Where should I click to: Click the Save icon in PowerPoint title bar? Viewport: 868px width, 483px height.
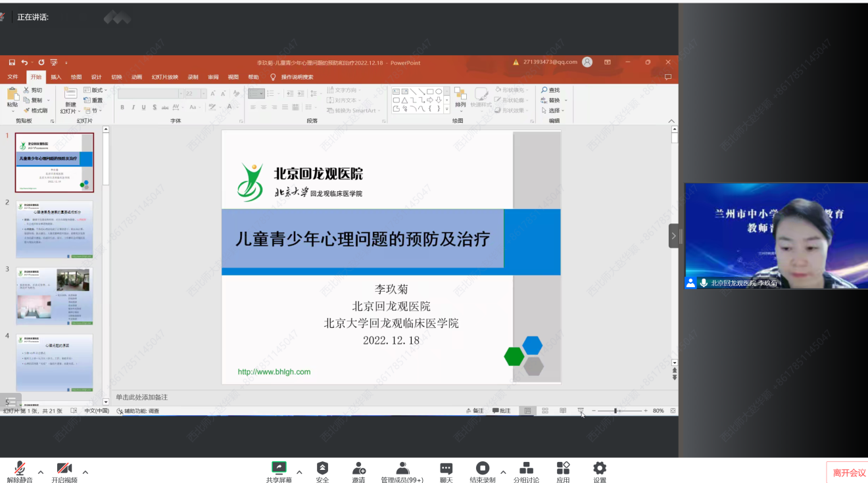12,62
